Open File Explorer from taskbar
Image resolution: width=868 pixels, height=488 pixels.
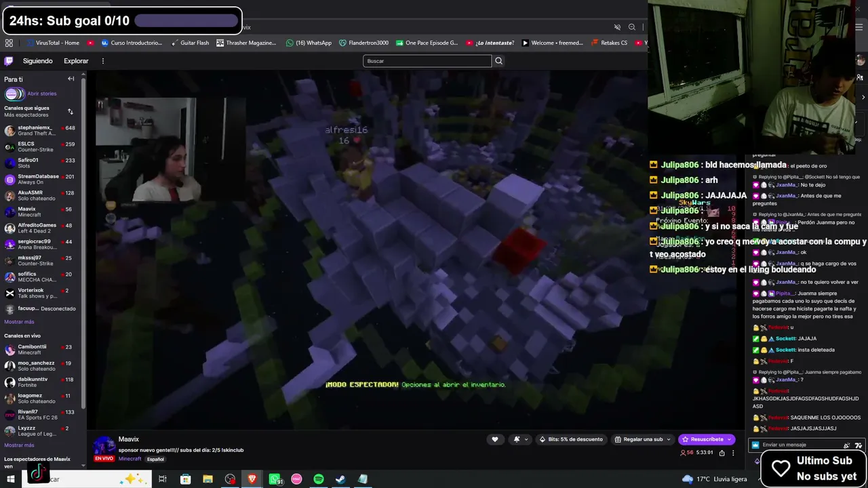[x=208, y=479]
